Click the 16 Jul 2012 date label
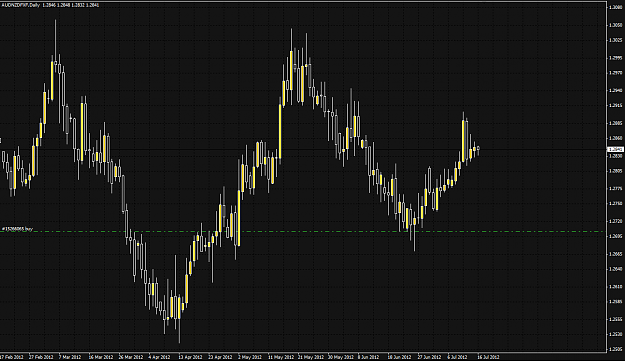This screenshot has height=362, width=625. (488, 357)
